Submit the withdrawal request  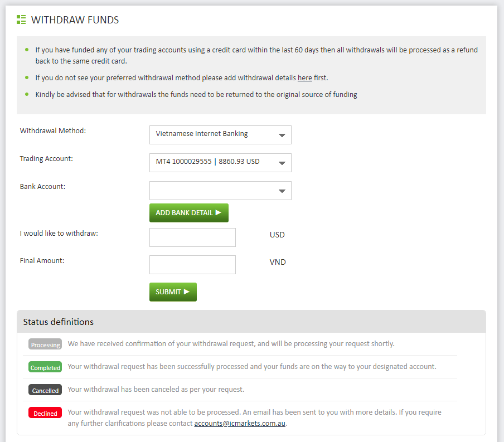pyautogui.click(x=173, y=292)
